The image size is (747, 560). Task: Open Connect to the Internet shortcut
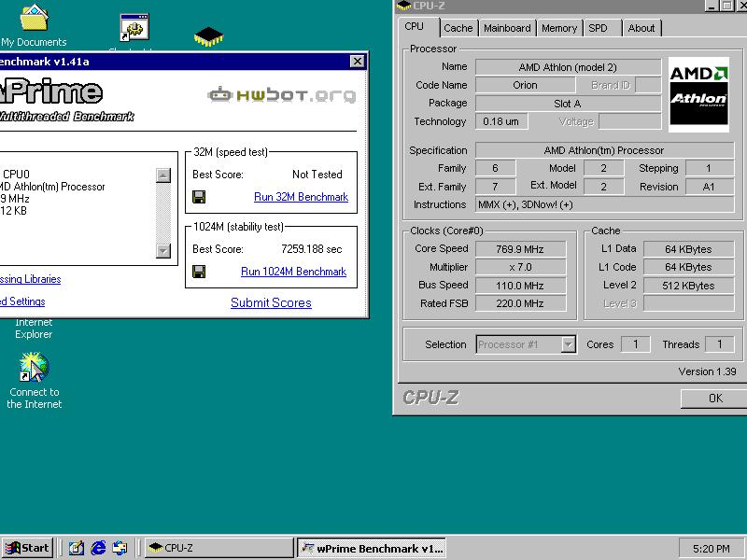pyautogui.click(x=34, y=380)
